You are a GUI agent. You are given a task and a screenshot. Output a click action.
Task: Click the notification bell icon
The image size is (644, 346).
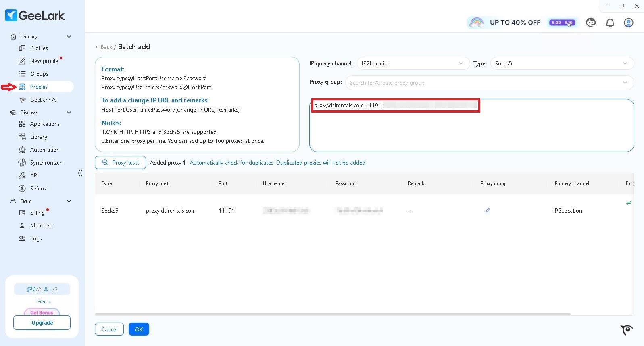tap(610, 23)
